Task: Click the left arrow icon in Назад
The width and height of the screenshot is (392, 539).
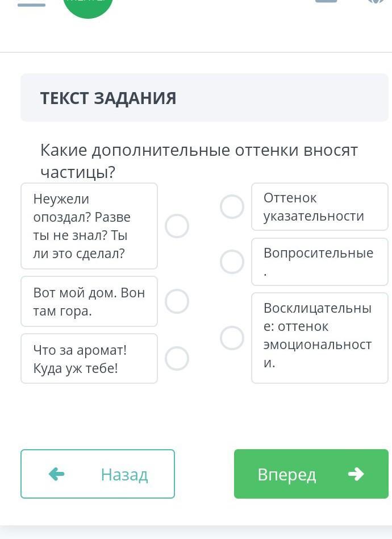Action: click(57, 474)
